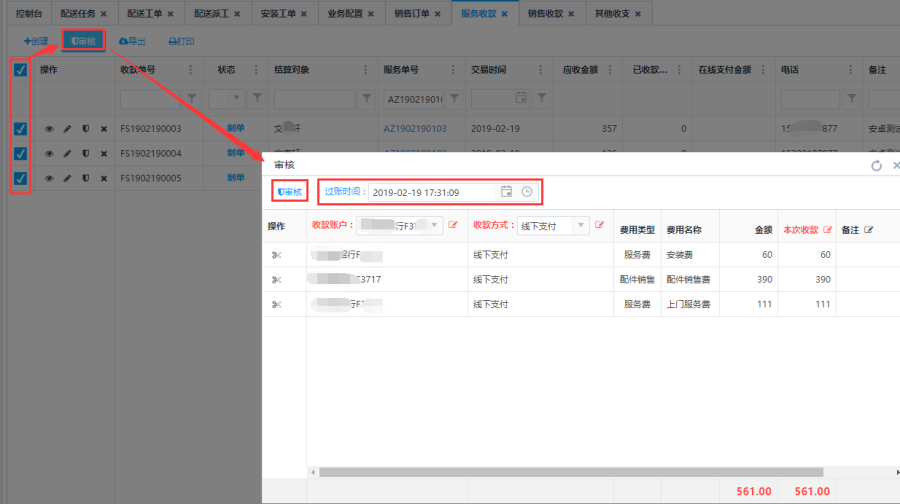Open the 收款账户 dropdown in dialog
The width and height of the screenshot is (900, 504).
(434, 227)
